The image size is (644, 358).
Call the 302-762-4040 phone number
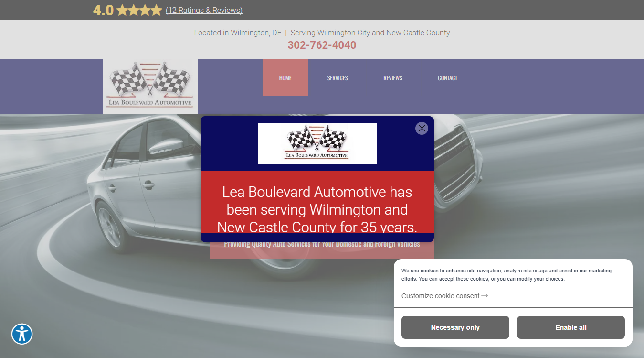[x=322, y=45]
